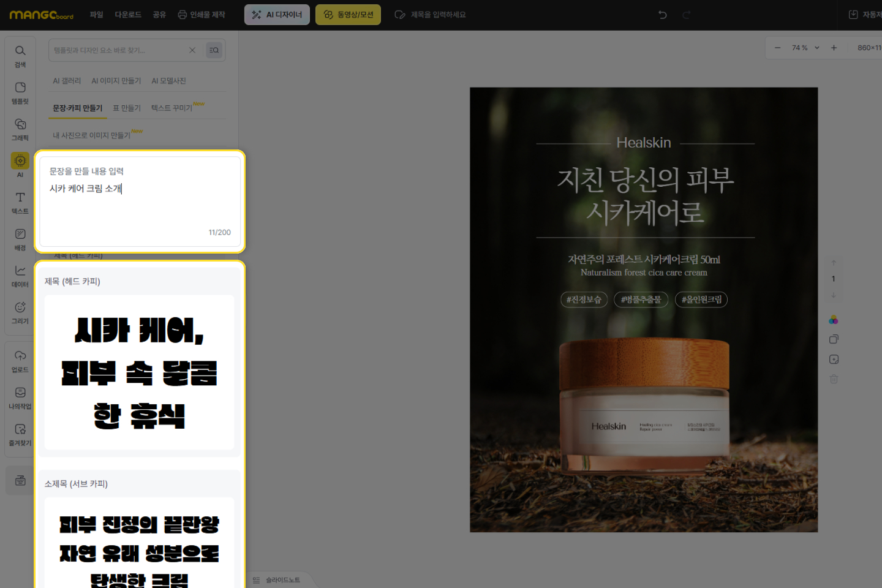Switch to the AI 갤러리 tab

click(x=67, y=81)
